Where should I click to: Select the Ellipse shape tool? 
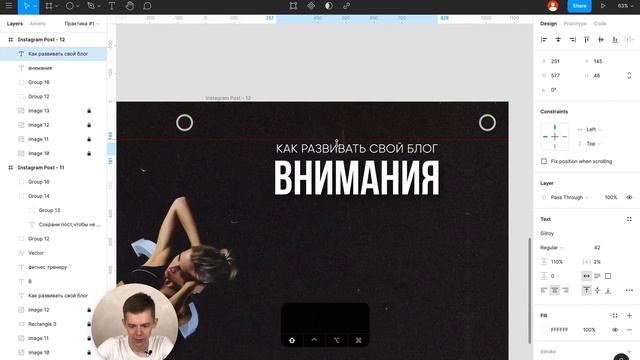70,6
